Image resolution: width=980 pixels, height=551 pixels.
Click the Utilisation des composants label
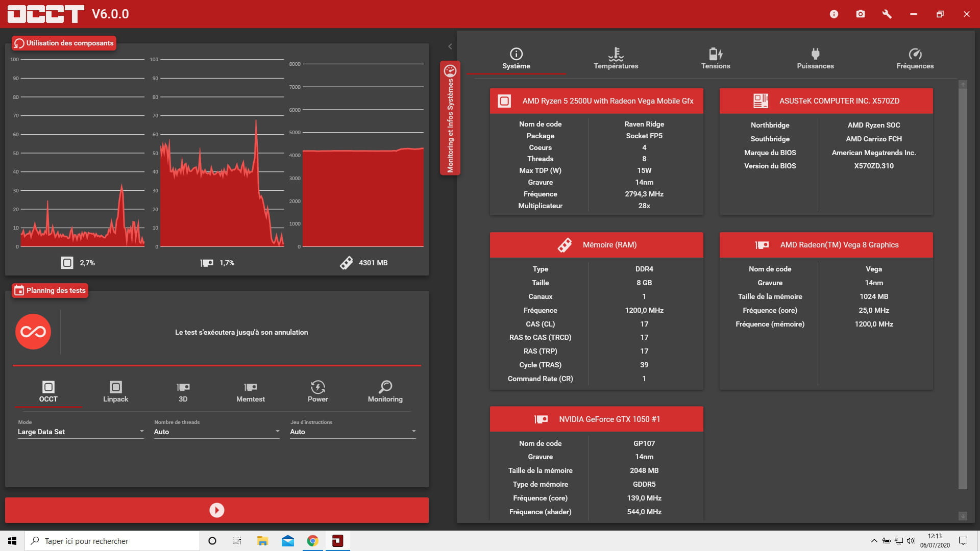click(x=64, y=43)
